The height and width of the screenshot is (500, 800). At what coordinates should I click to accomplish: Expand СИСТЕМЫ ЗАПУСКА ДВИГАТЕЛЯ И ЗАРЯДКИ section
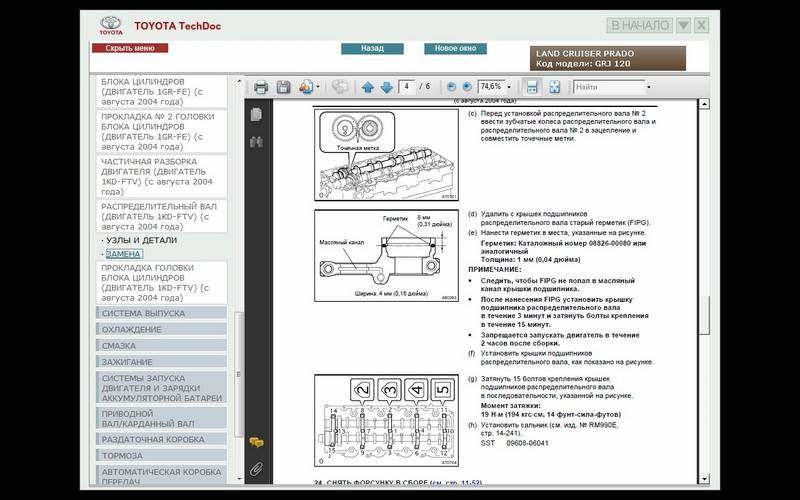(x=161, y=388)
